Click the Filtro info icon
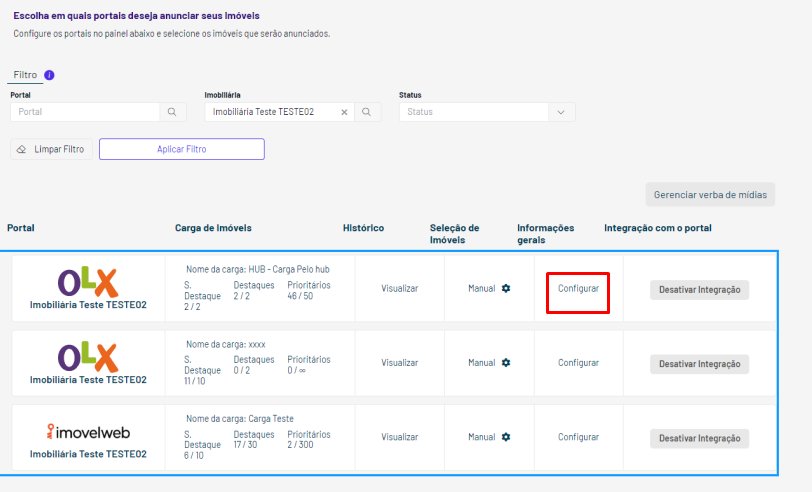Image resolution: width=812 pixels, height=492 pixels. pyautogui.click(x=49, y=75)
